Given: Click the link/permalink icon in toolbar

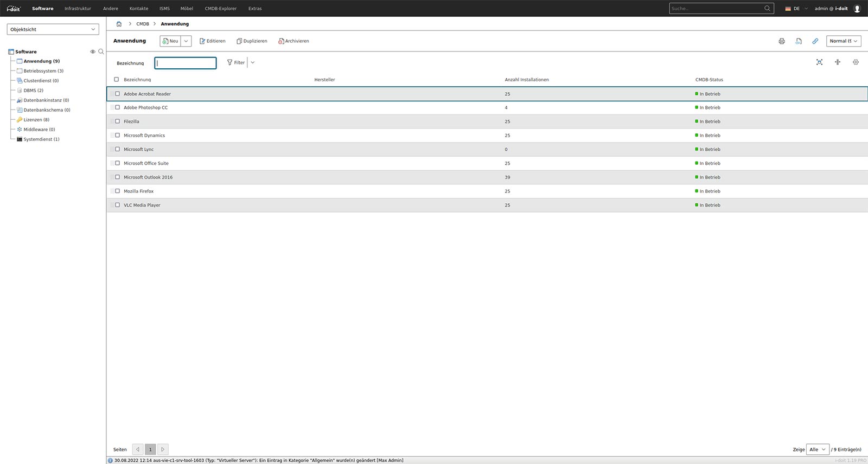Looking at the screenshot, I should [x=815, y=41].
